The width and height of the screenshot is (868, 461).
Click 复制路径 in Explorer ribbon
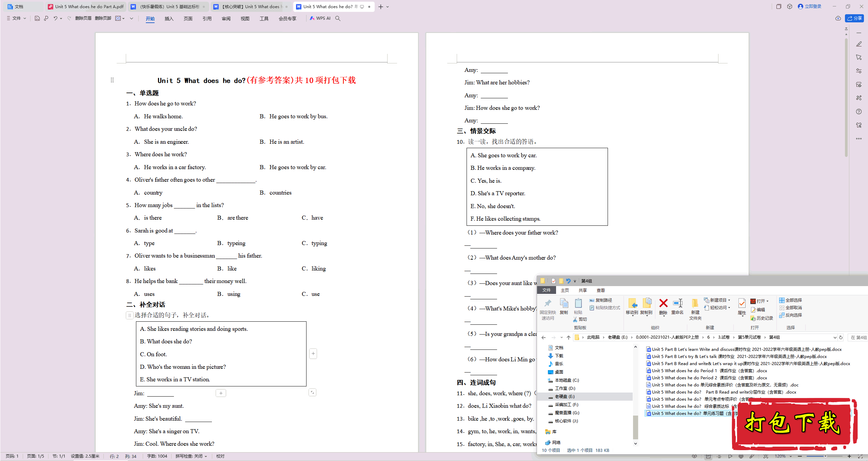coord(600,300)
